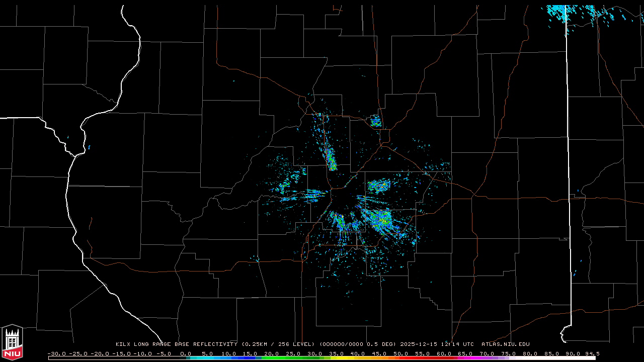Click the elongated radar echo north of radar center
The height and width of the screenshot is (362, 644).
pos(331,159)
